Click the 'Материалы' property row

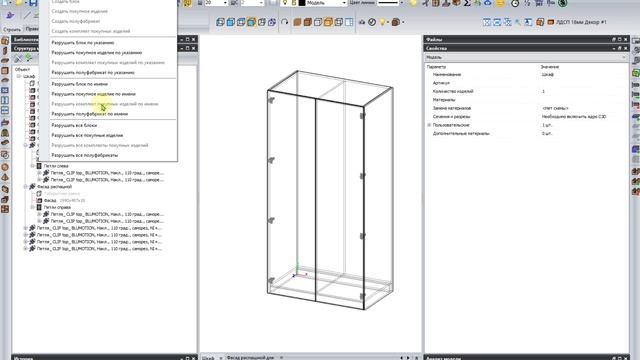[527, 100]
